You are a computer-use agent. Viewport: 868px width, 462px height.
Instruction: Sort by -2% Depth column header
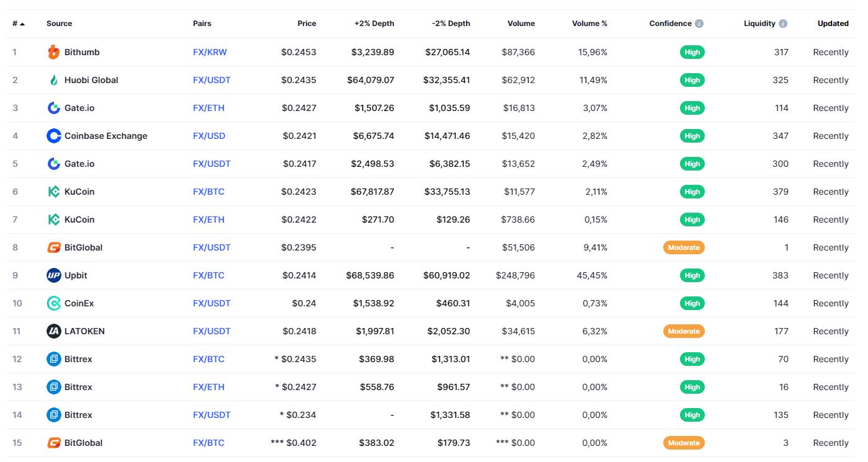coord(451,24)
